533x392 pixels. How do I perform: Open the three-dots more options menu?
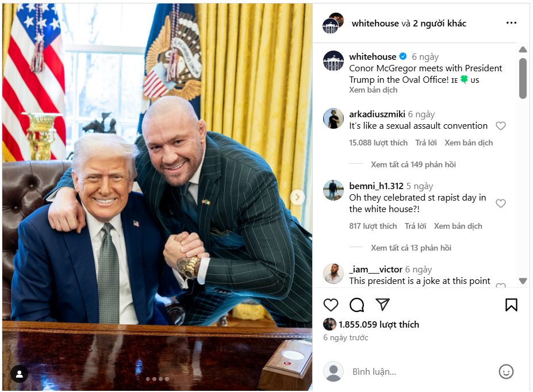511,23
